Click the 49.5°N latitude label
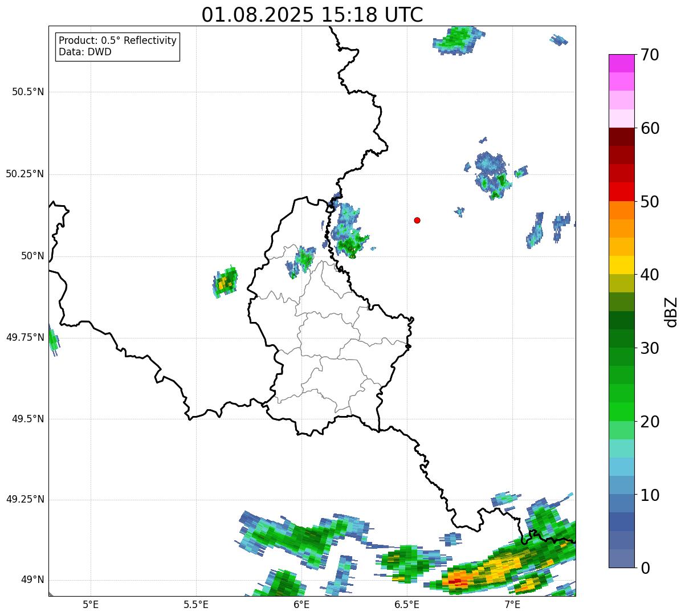This screenshot has height=616, width=685. tap(28, 419)
